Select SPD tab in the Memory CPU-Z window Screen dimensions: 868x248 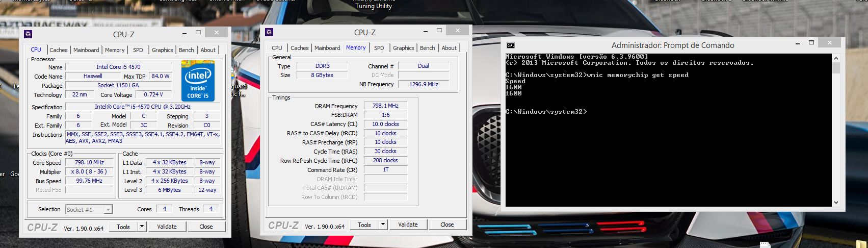(379, 48)
